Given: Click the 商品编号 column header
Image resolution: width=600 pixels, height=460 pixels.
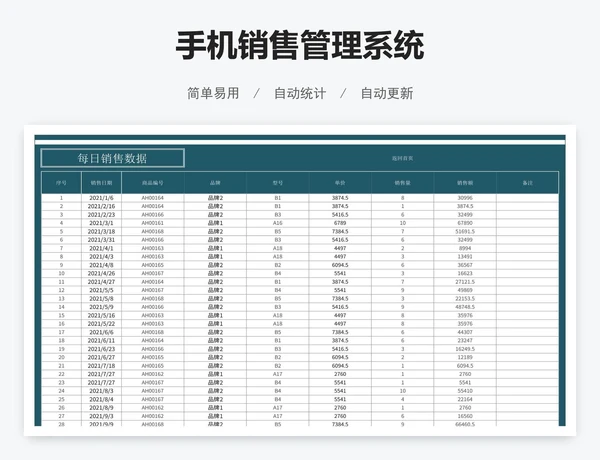Looking at the screenshot, I should (x=153, y=183).
